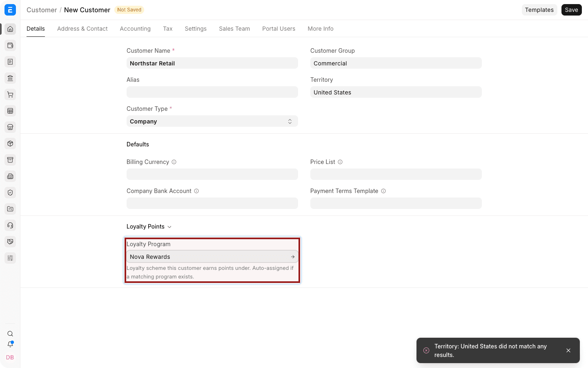Open the Portal Users tab
The height and width of the screenshot is (368, 588).
pyautogui.click(x=279, y=29)
